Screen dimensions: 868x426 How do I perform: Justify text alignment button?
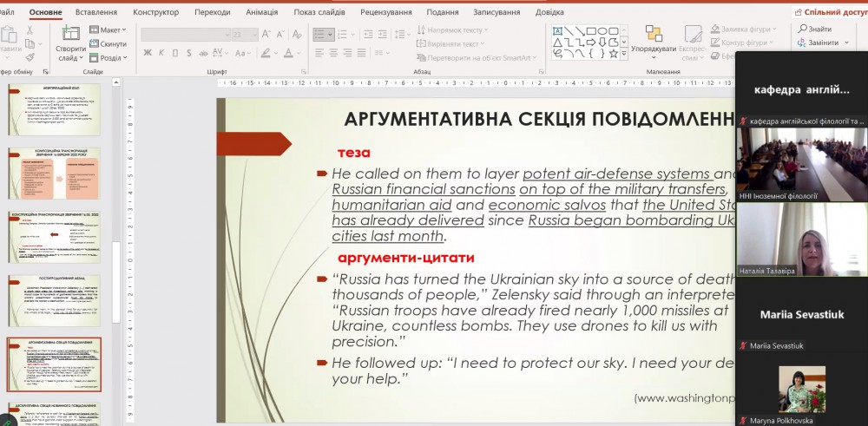(x=361, y=53)
